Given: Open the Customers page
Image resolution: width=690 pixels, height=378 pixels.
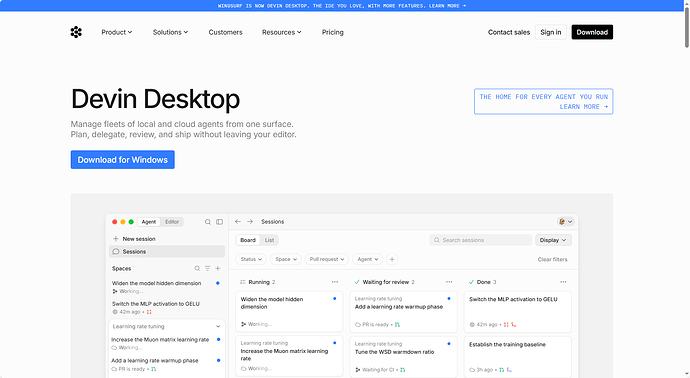Looking at the screenshot, I should click(225, 32).
